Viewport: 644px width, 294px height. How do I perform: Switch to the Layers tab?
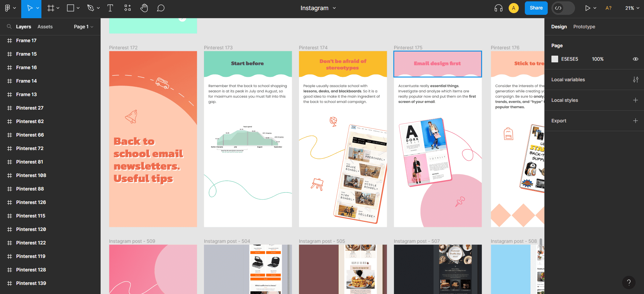click(24, 27)
